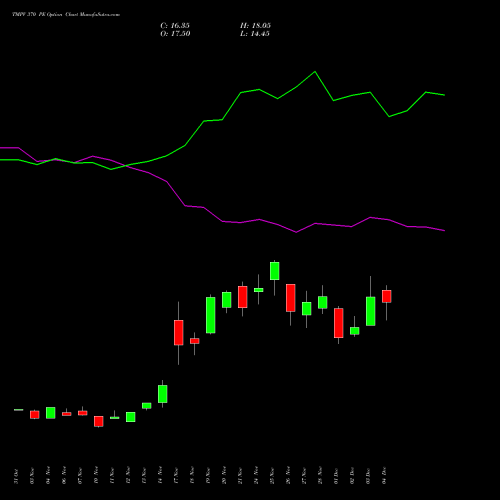Click the 17 Nov date label

(x=176, y=476)
